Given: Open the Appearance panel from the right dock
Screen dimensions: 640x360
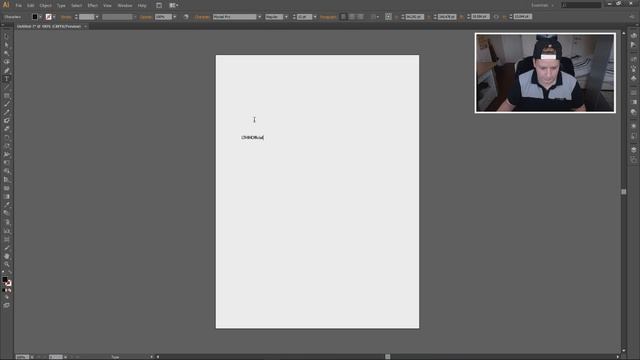Looking at the screenshot, I should (633, 127).
